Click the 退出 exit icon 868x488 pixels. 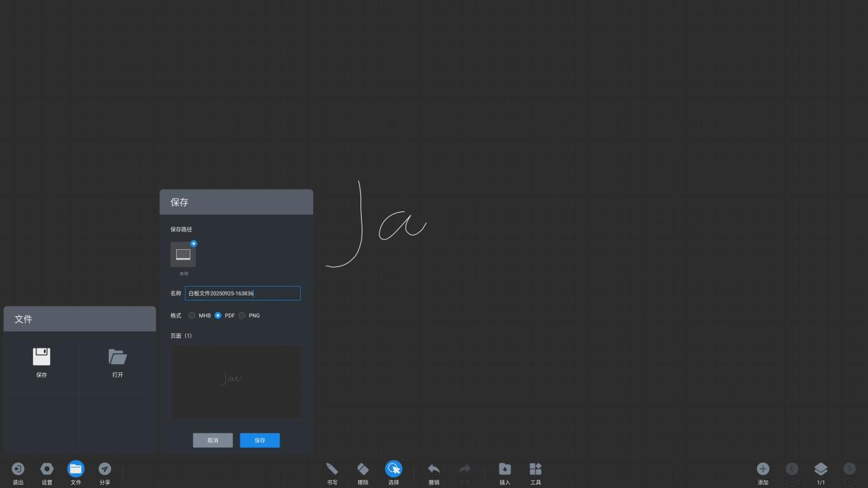point(18,470)
